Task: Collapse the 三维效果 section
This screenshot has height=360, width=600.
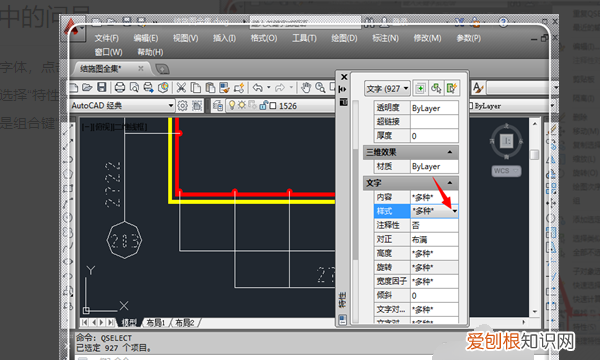Action: pos(450,152)
